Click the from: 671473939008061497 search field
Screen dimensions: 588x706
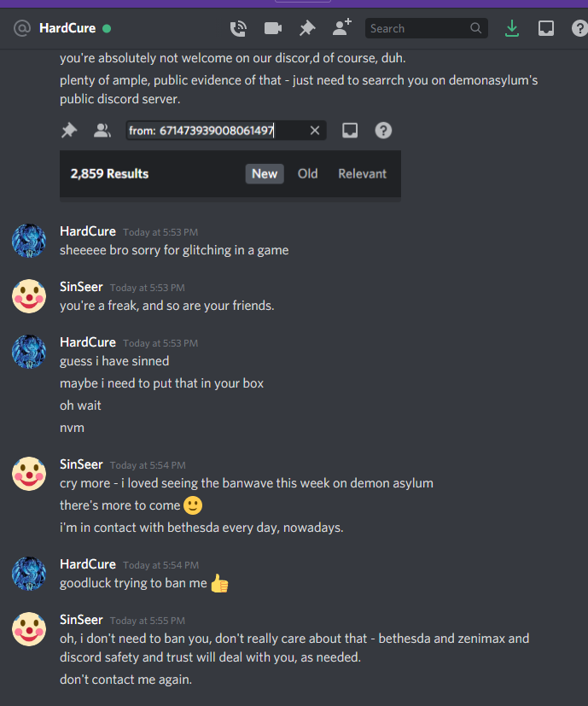[x=226, y=131]
